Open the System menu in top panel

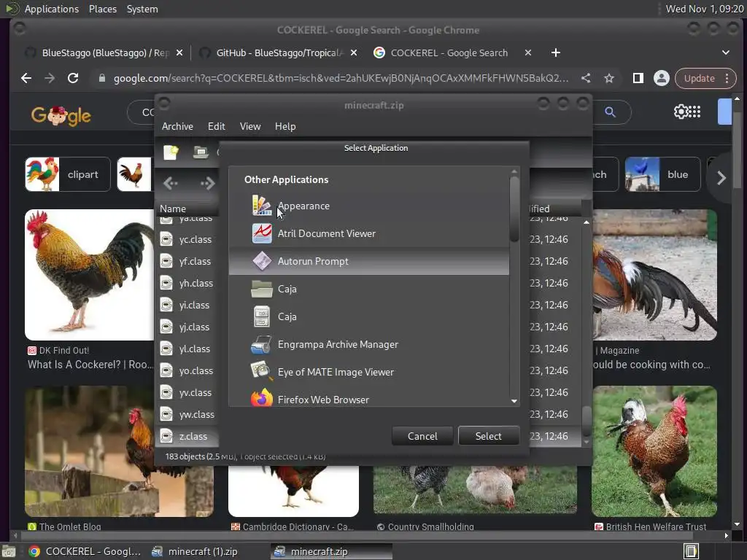coord(142,9)
